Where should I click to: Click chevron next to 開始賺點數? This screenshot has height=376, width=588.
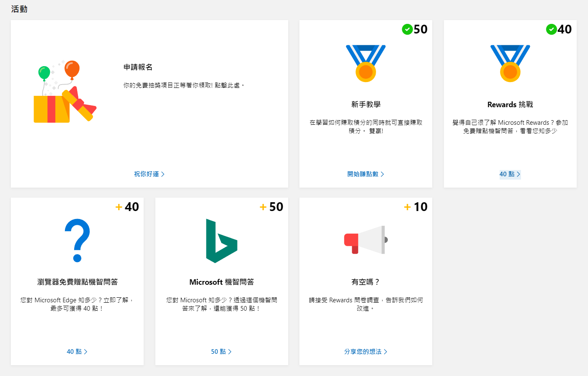(382, 174)
